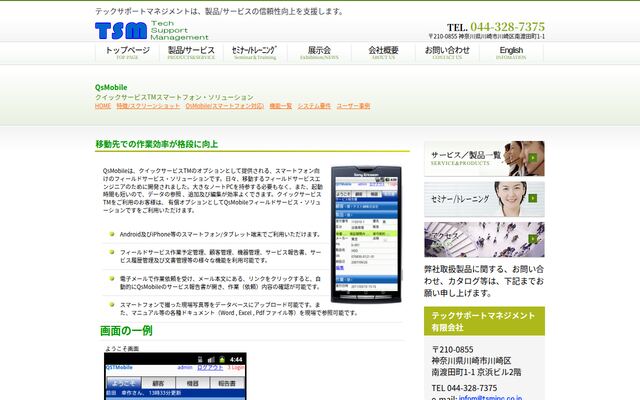Open the 展示会 menu item
This screenshot has height=400, width=640.
click(319, 53)
